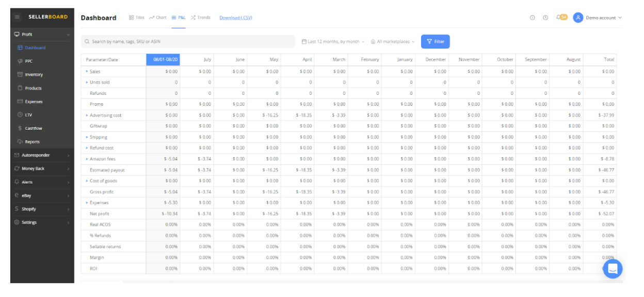
Task: Open the notifications bell icon
Action: point(558,18)
